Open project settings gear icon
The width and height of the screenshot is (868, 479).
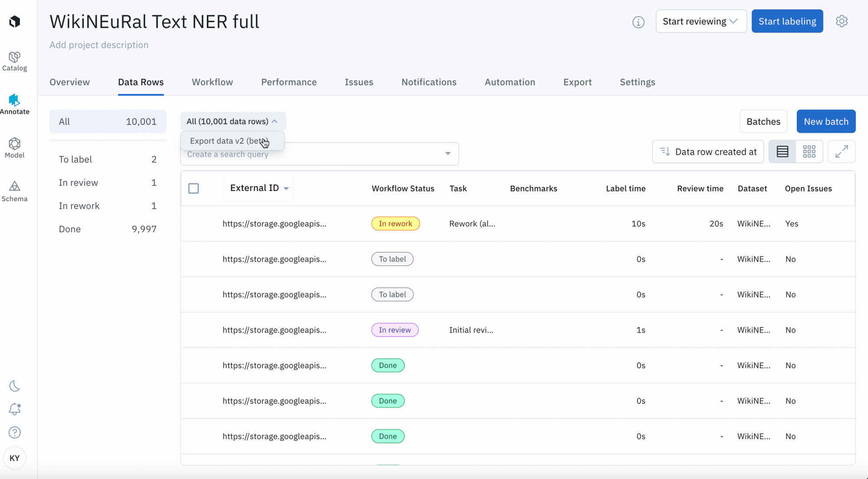tap(842, 21)
